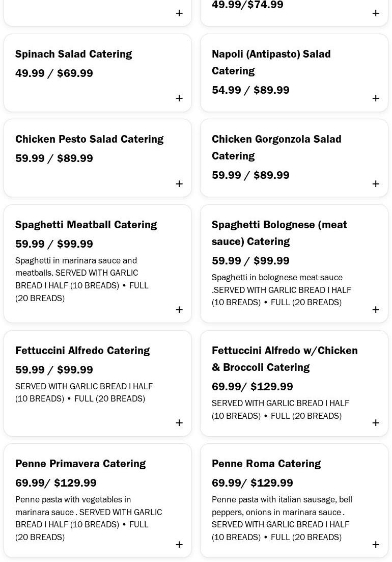This screenshot has width=392, height=562.
Task: Open Spaghetti Bolognese (meat sauce) Catering title
Action: tap(279, 233)
